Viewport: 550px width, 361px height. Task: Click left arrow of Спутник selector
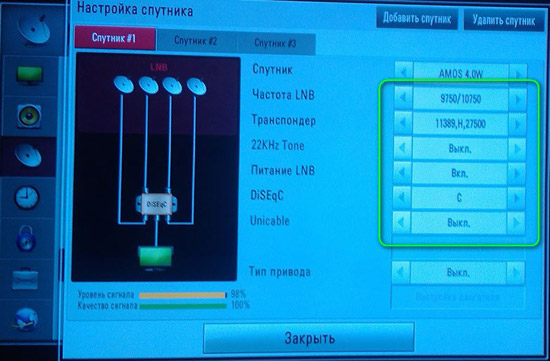tap(404, 72)
